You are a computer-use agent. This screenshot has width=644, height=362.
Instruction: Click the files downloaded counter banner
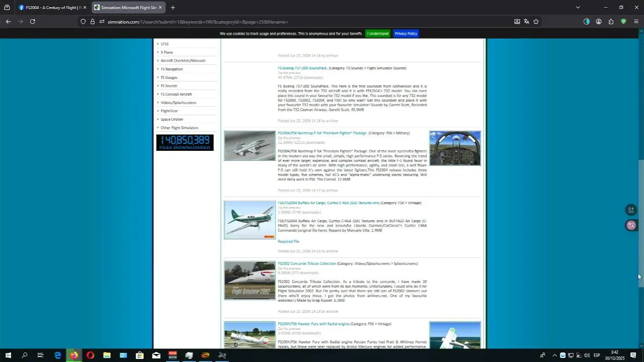click(185, 142)
